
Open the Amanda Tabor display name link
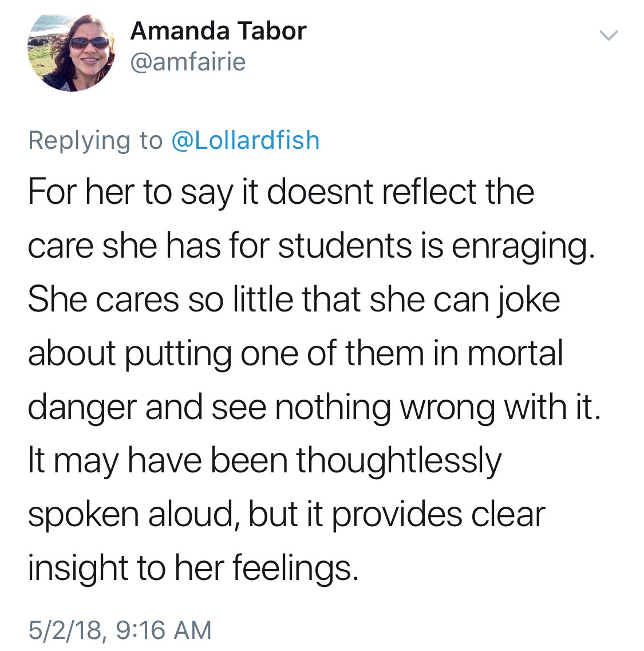[x=218, y=31]
